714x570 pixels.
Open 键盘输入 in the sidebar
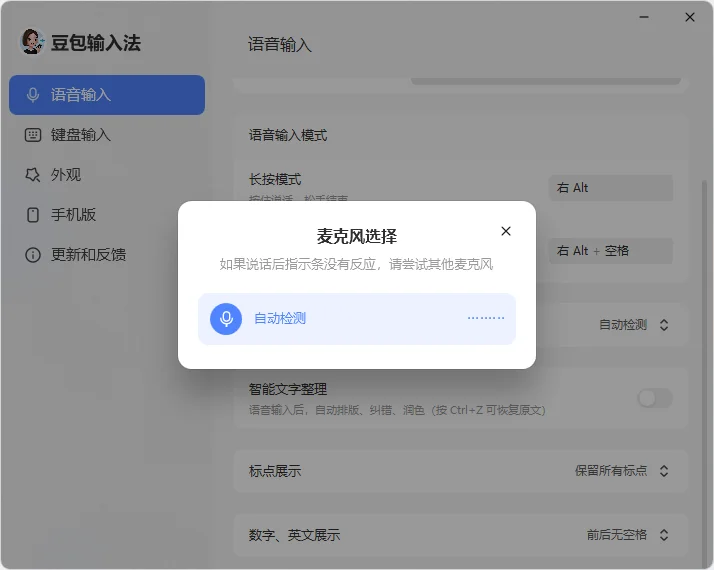(107, 135)
